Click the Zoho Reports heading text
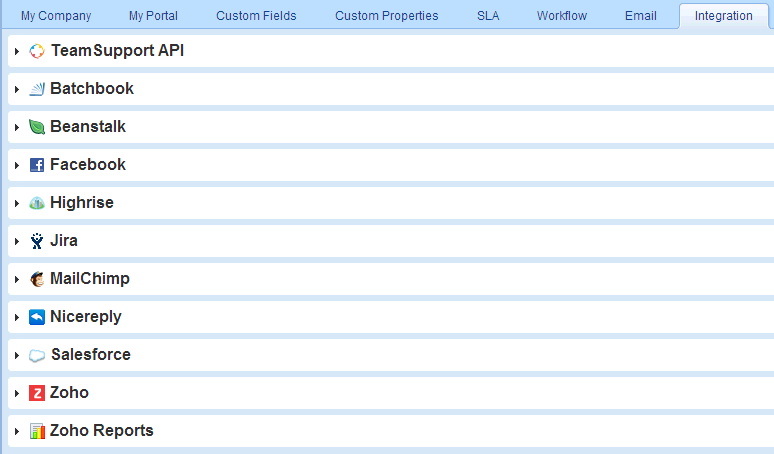The image size is (774, 454). click(x=102, y=431)
